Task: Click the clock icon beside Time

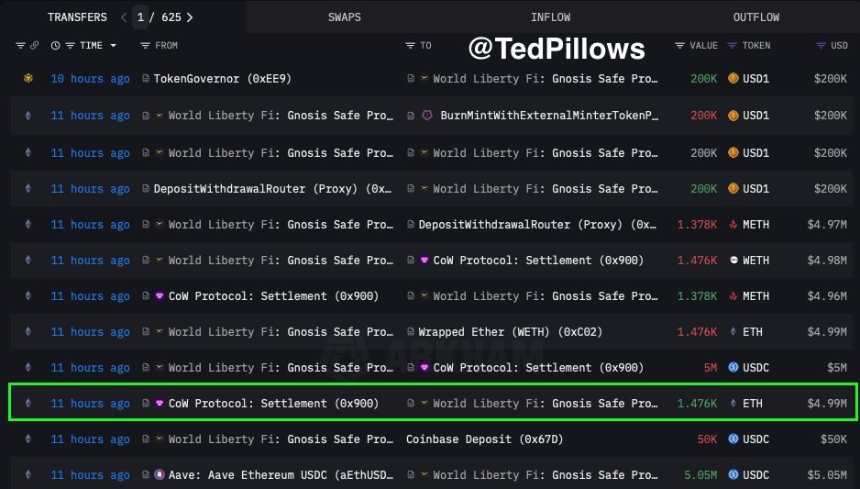Action: (56, 46)
